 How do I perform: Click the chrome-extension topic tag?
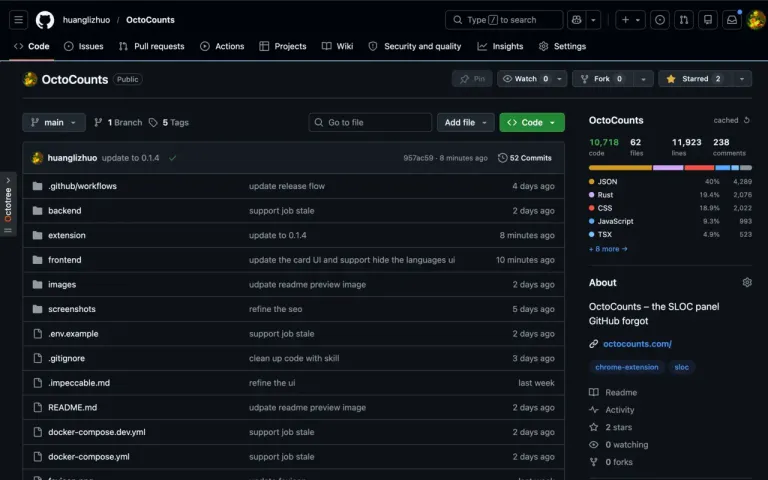pos(626,367)
